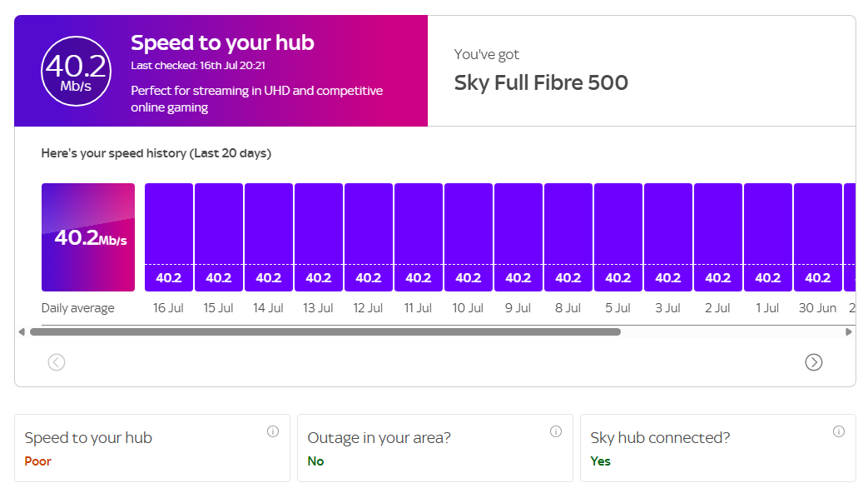Viewport: 868px width, 493px height.
Task: Click the info icon on Outage in your area card
Action: pyautogui.click(x=556, y=431)
